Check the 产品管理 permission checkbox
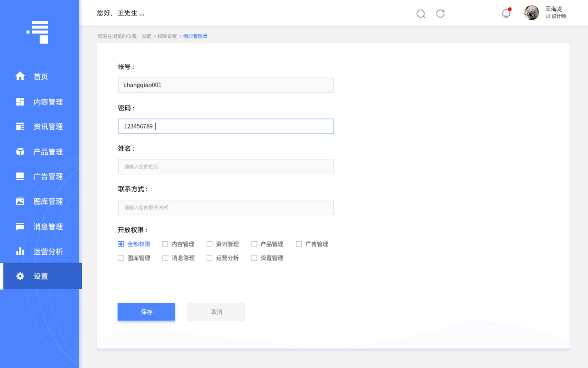 [254, 244]
